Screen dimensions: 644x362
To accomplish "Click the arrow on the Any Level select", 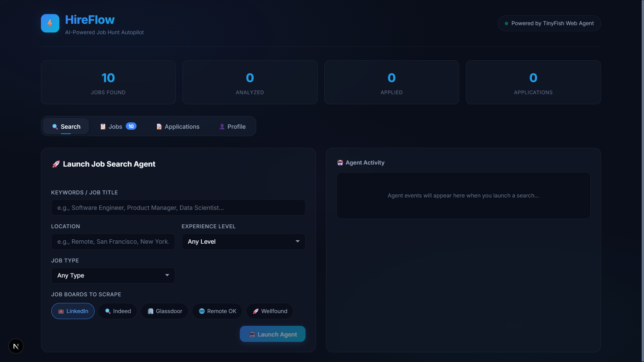I will click(x=298, y=241).
